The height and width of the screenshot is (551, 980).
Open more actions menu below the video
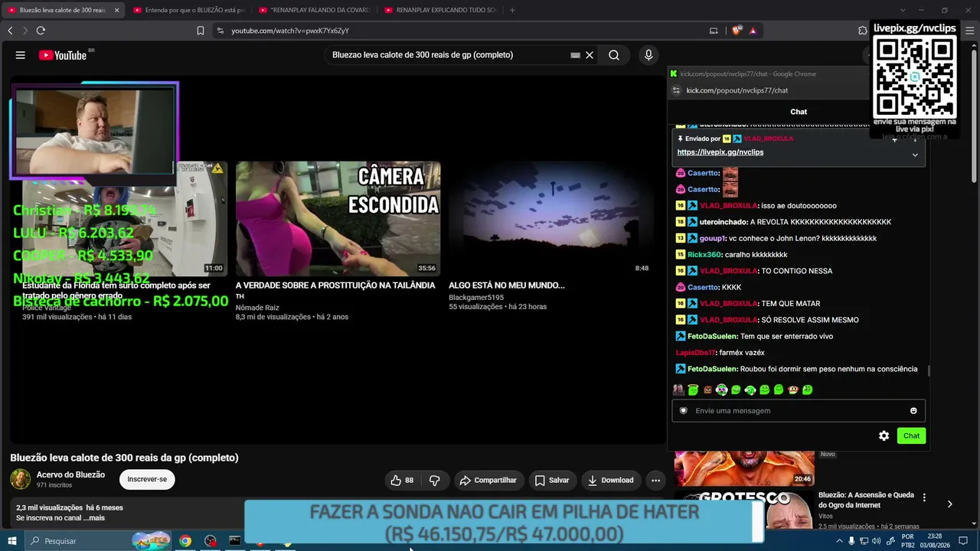click(x=655, y=481)
